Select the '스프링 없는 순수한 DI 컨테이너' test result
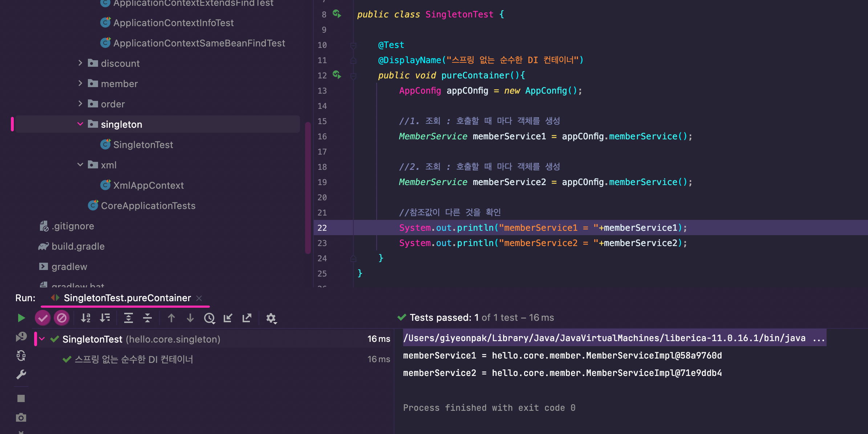The image size is (868, 434). pyautogui.click(x=134, y=359)
